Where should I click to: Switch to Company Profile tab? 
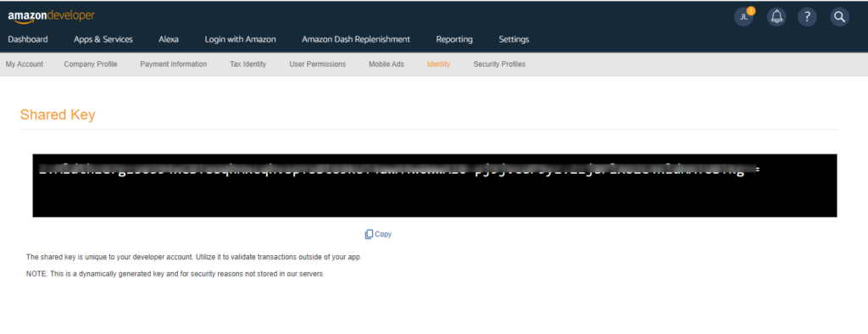point(90,64)
